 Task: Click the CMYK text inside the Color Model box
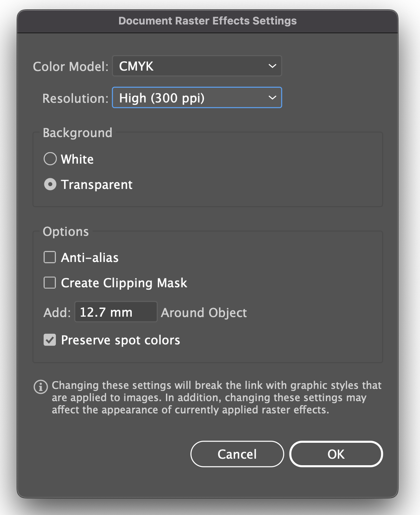[136, 66]
